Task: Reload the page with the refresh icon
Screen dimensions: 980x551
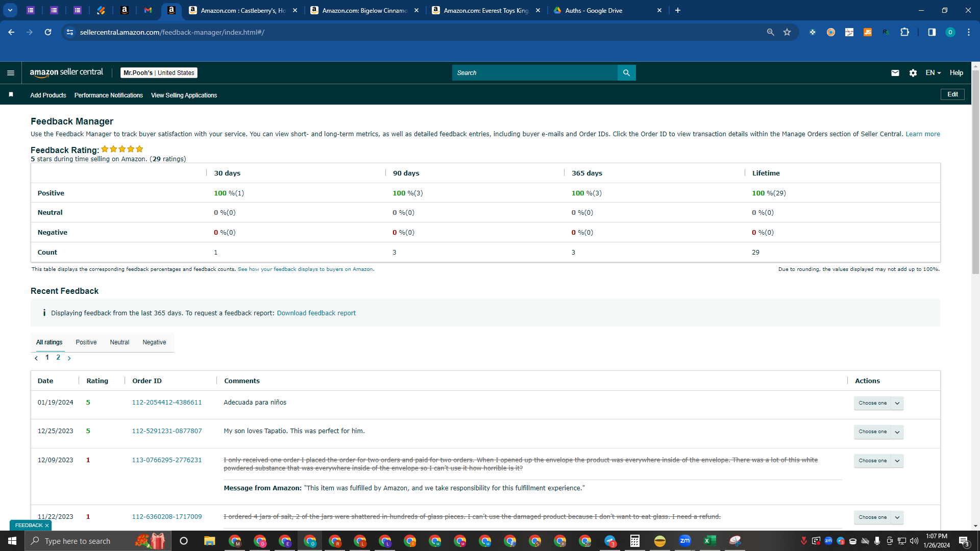Action: (48, 32)
